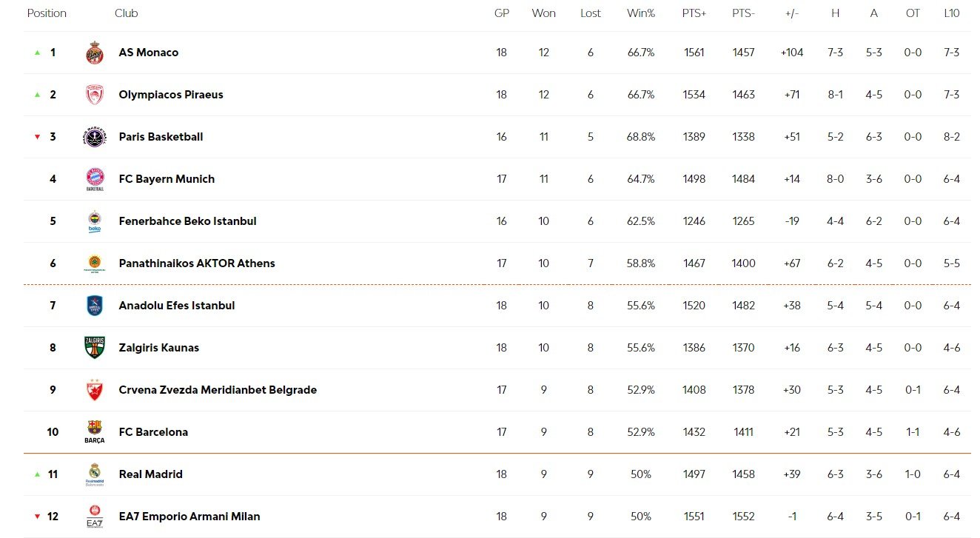Click the Real Madrid club logo
Image resolution: width=980 pixels, height=538 pixels.
[x=95, y=474]
